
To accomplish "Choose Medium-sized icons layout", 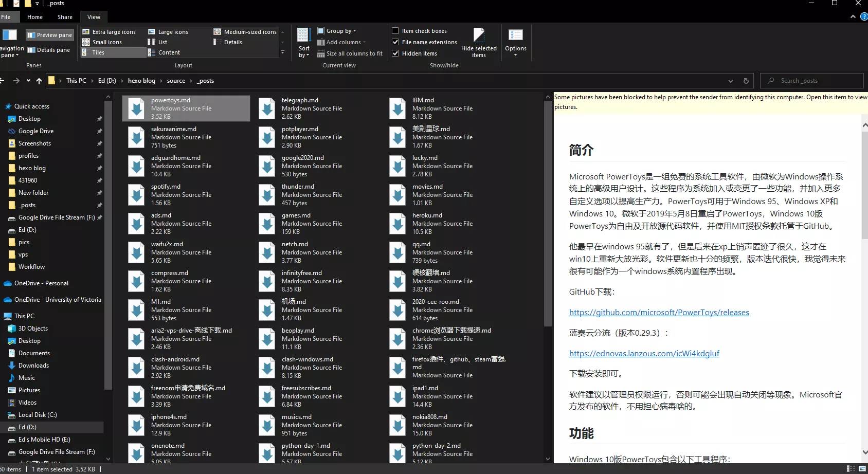I will point(245,32).
